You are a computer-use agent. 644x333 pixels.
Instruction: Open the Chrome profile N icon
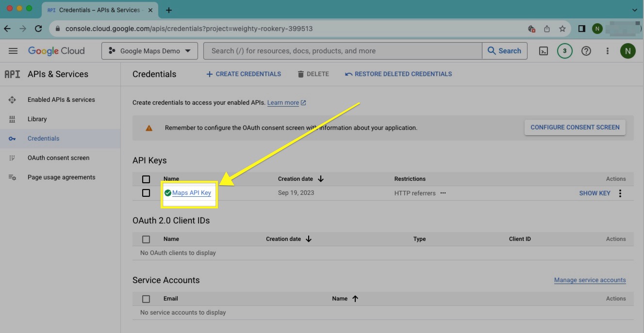tap(597, 29)
